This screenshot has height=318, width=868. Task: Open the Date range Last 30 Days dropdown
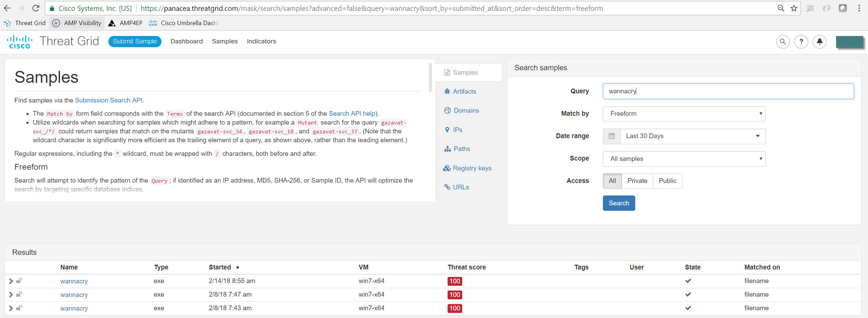693,136
